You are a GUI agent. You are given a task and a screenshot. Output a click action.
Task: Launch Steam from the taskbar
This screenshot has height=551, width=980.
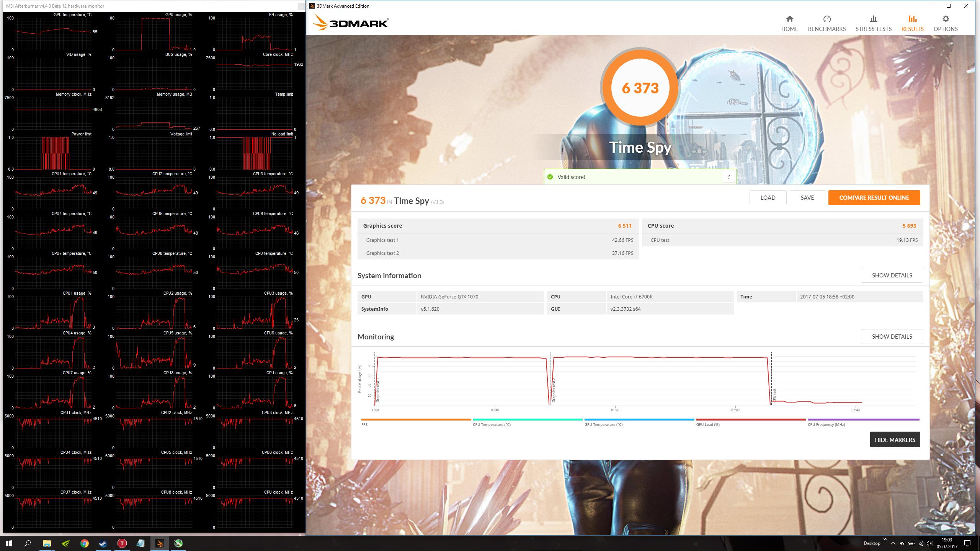point(103,543)
